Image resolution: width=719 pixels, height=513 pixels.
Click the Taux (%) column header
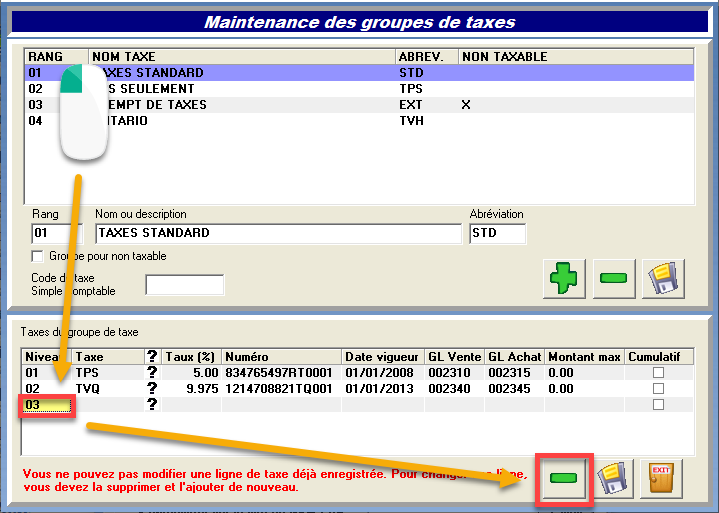coord(192,356)
